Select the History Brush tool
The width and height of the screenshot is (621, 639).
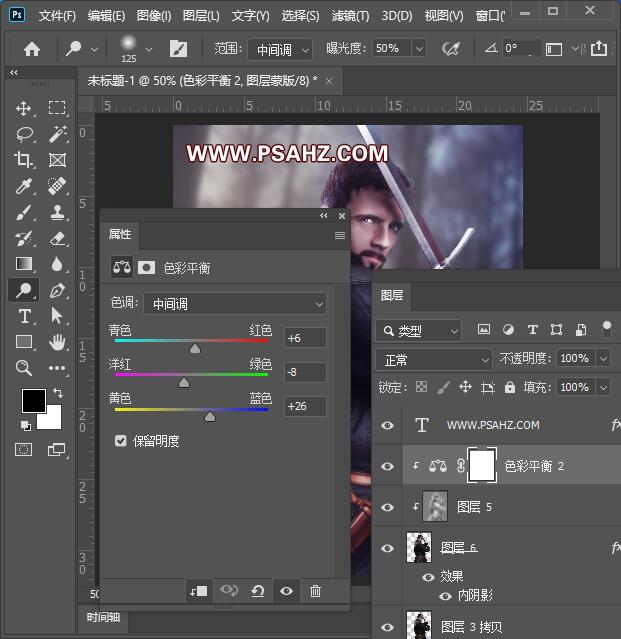tap(24, 238)
